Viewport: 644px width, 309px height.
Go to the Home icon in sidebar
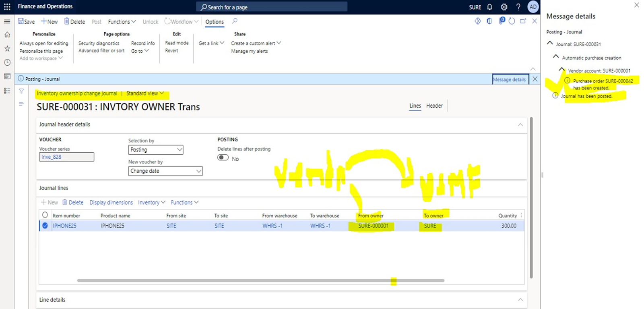click(x=7, y=35)
